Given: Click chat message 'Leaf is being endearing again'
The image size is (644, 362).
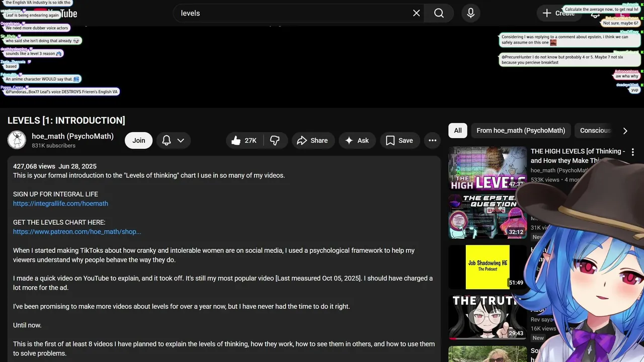Looking at the screenshot, I should [32, 15].
